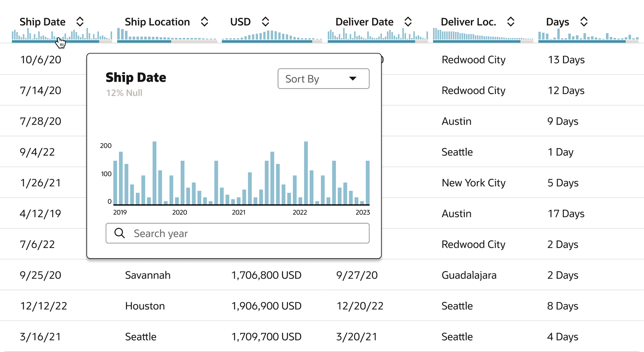Click the Ship Date sort arrows icon

coord(80,22)
